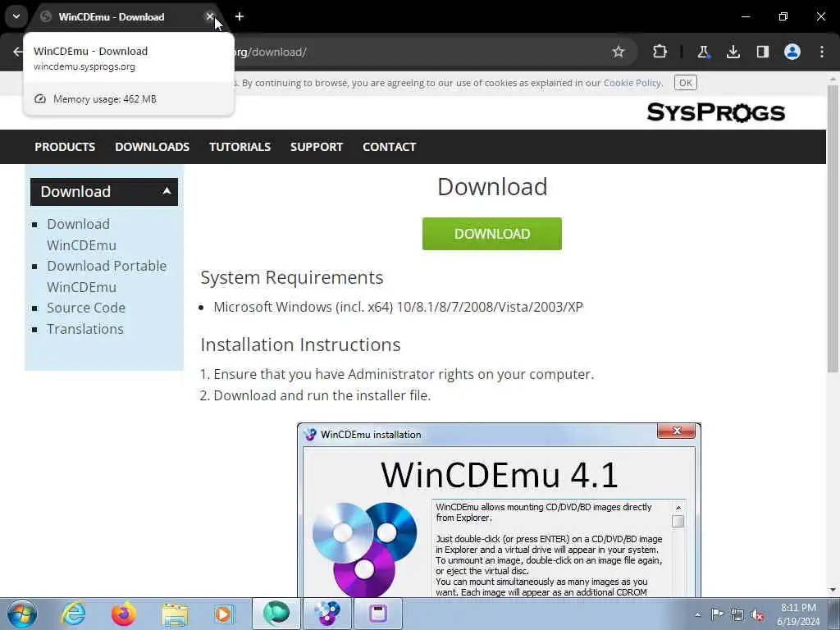Open the Windows Start button
Image resolution: width=840 pixels, height=630 pixels.
point(22,614)
